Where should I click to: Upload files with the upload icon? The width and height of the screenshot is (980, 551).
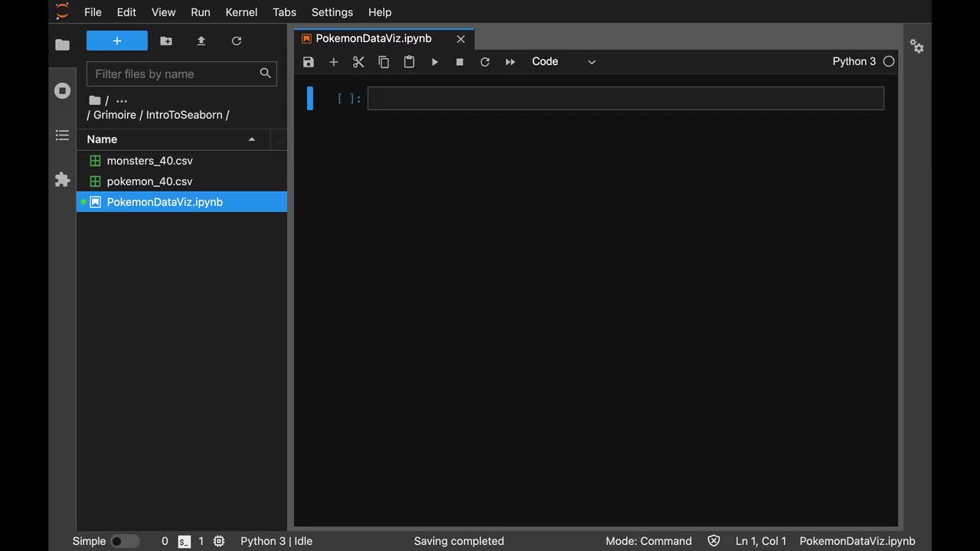[201, 41]
